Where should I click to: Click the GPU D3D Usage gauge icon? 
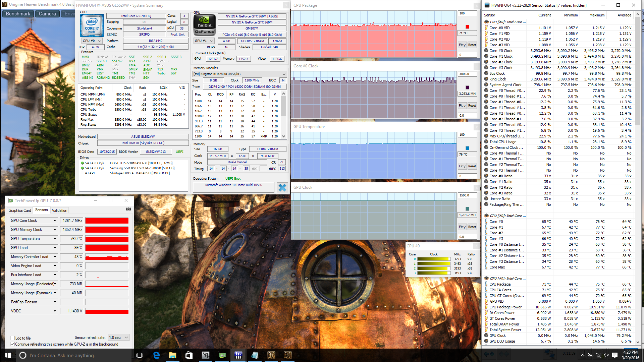click(x=486, y=341)
